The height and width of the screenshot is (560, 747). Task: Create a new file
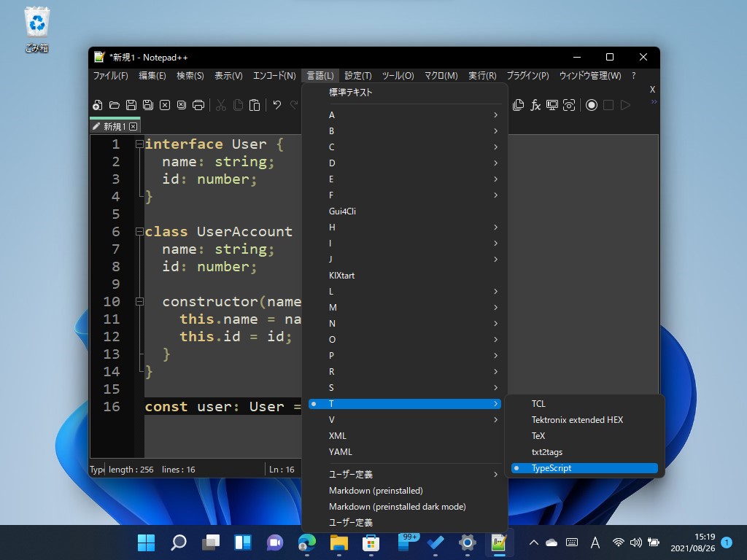[x=97, y=105]
